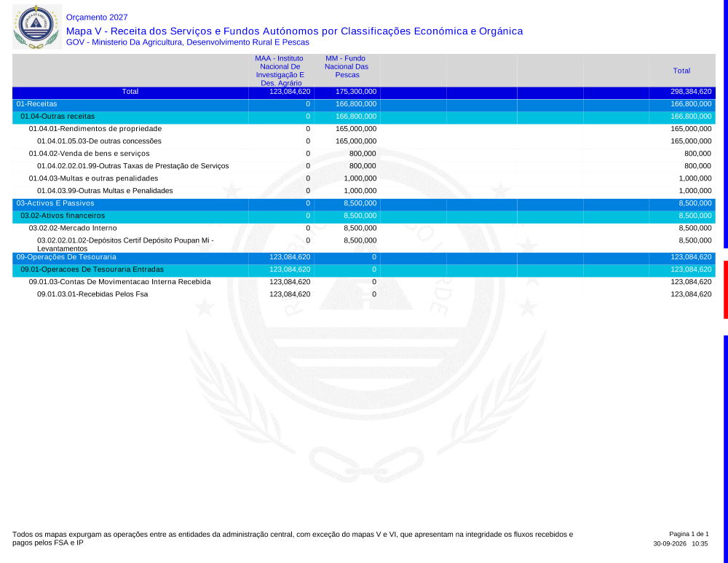The height and width of the screenshot is (563, 728).
Task: Select 175,300,000 in the Total row
Action: point(356,92)
